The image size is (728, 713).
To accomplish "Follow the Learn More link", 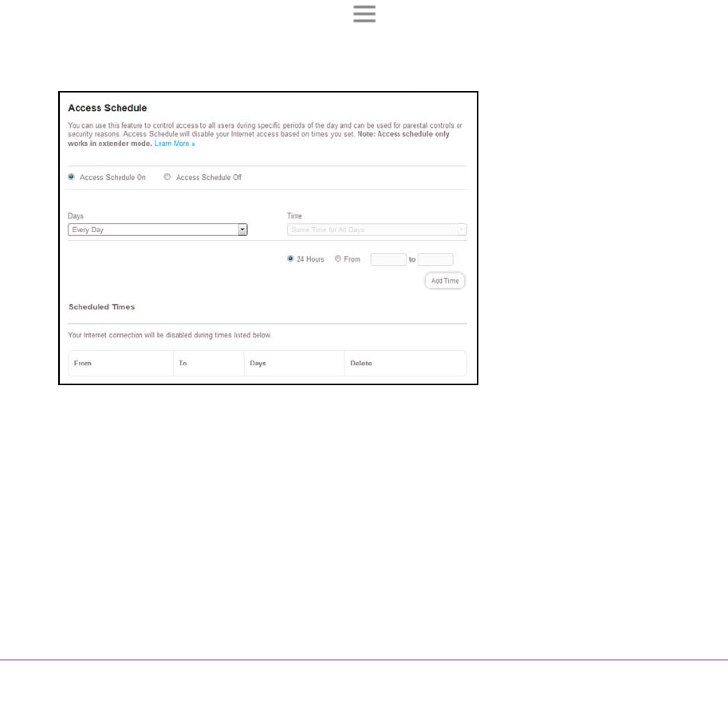I will [175, 144].
